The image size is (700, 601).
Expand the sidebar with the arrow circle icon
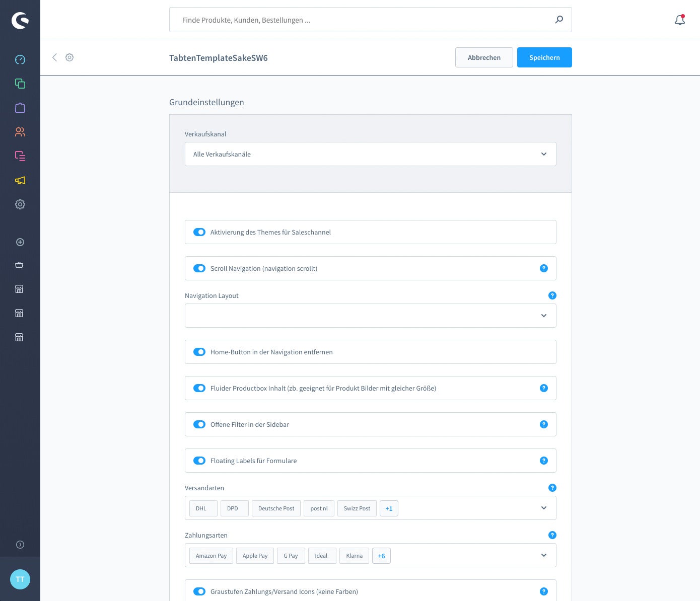20,545
